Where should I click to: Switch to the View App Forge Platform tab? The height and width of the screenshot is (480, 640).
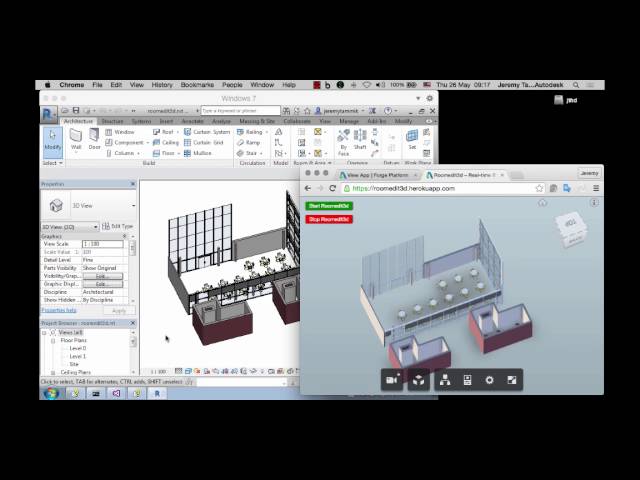pyautogui.click(x=378, y=175)
